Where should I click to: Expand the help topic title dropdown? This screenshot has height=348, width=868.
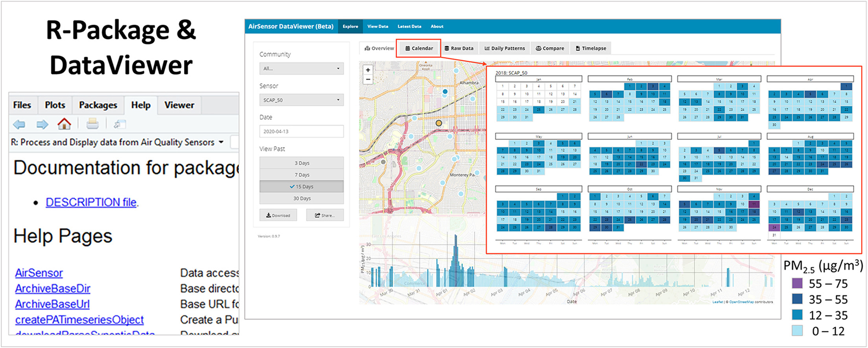(221, 142)
